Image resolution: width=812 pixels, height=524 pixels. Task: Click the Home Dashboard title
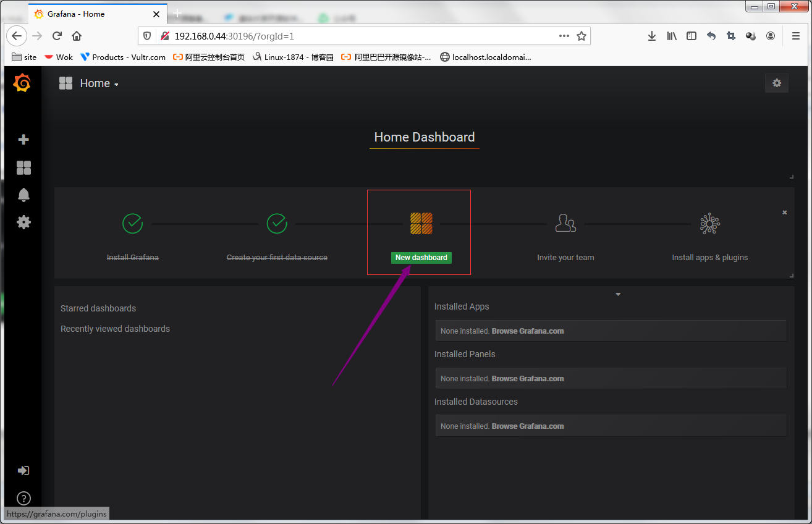coord(425,137)
